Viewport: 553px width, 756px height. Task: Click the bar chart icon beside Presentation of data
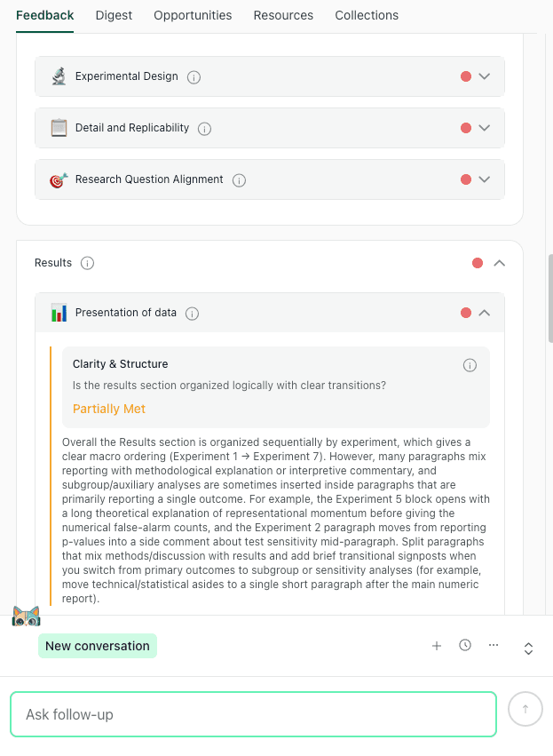59,313
